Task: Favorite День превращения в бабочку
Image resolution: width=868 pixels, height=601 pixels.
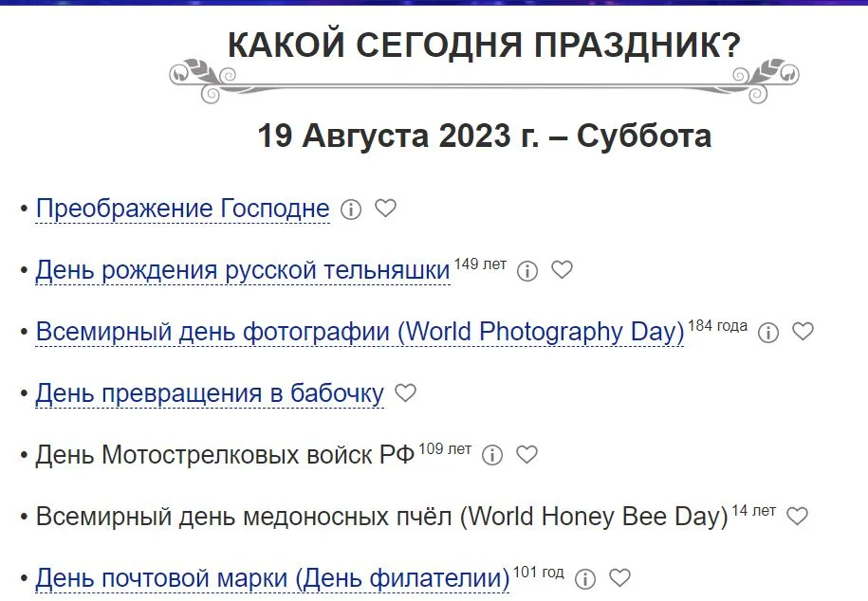Action: coord(406,392)
